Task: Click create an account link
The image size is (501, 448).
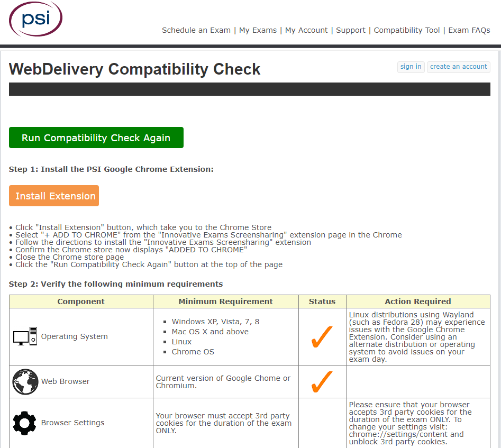Action: click(459, 67)
